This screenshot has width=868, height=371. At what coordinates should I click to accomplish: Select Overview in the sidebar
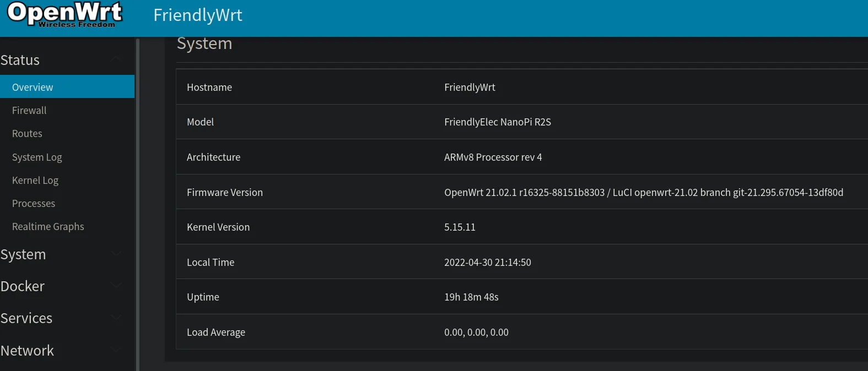(x=33, y=87)
